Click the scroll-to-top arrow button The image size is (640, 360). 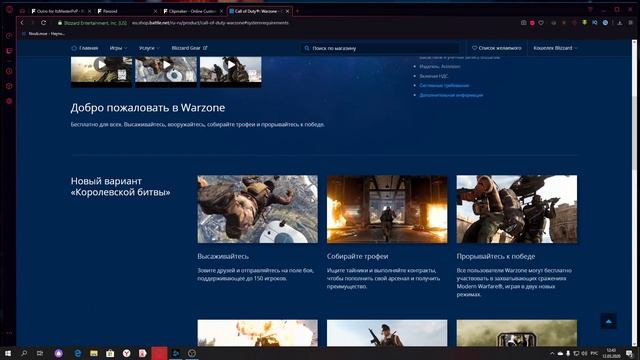coord(608,321)
